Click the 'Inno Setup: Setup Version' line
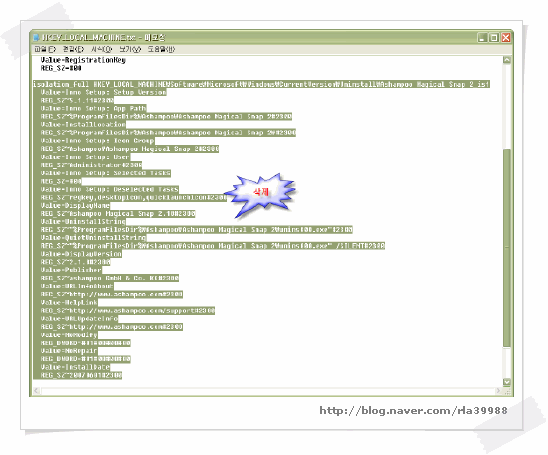The image size is (548, 455). [103, 92]
